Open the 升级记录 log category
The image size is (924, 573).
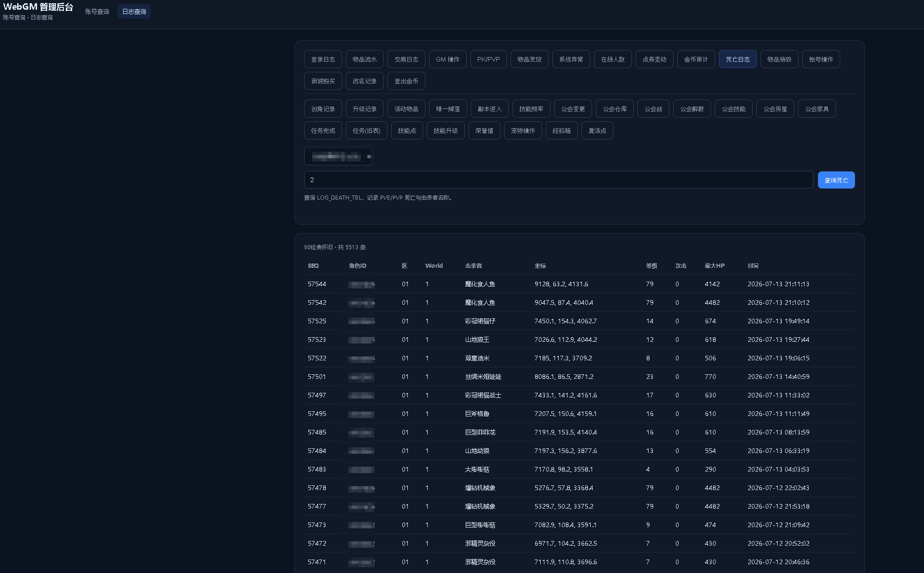[x=365, y=109]
